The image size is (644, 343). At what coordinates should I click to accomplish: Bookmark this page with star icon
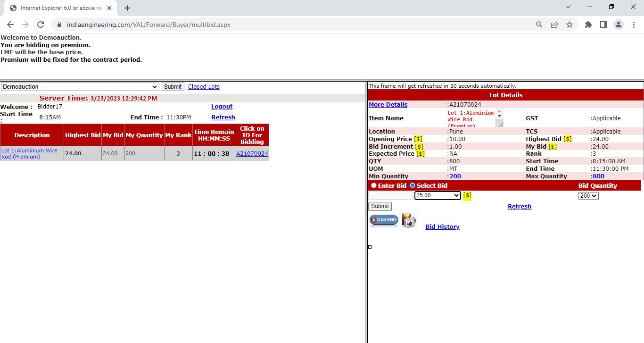(x=570, y=25)
